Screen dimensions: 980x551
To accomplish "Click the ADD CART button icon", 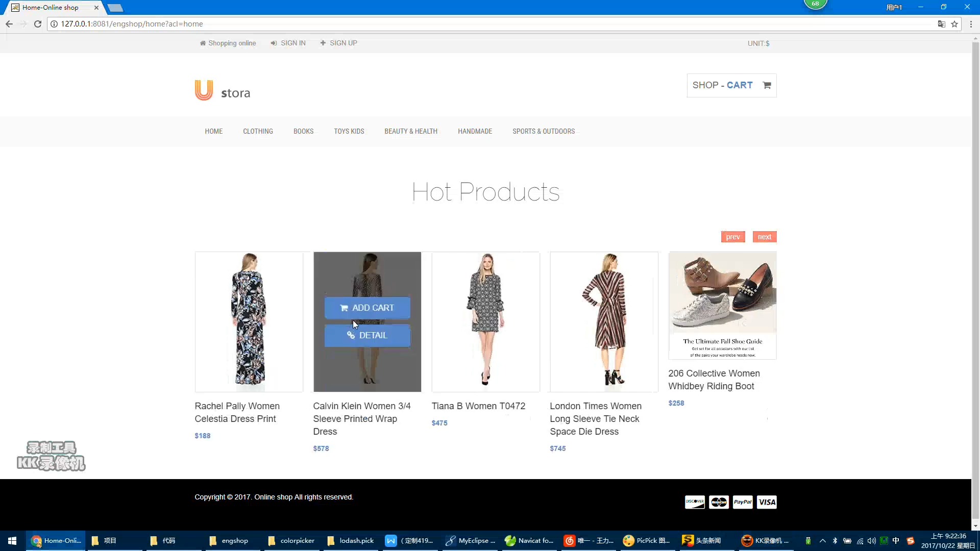I will click(x=344, y=308).
